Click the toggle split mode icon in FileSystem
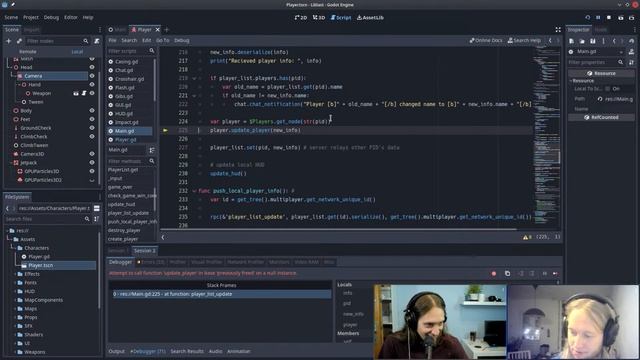 pyautogui.click(x=97, y=208)
